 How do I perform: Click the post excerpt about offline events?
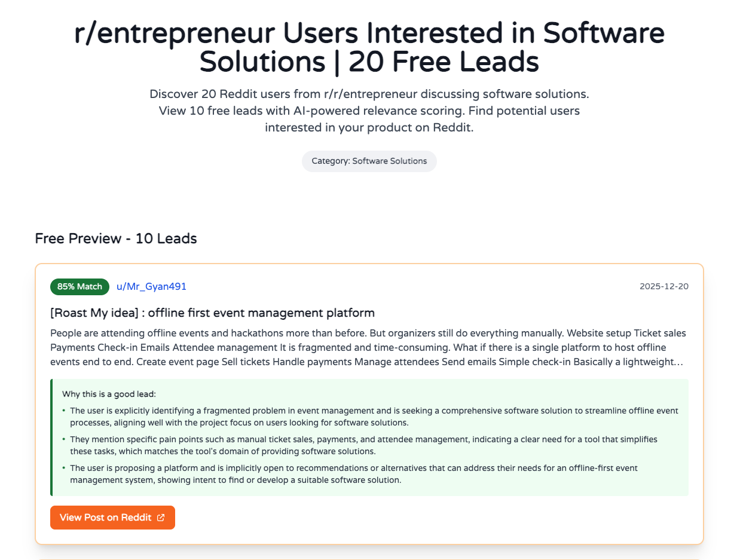point(368,347)
